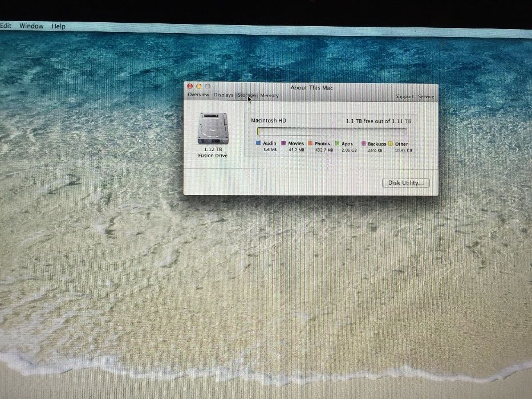Click the Service link
The image size is (532, 399).
click(426, 97)
